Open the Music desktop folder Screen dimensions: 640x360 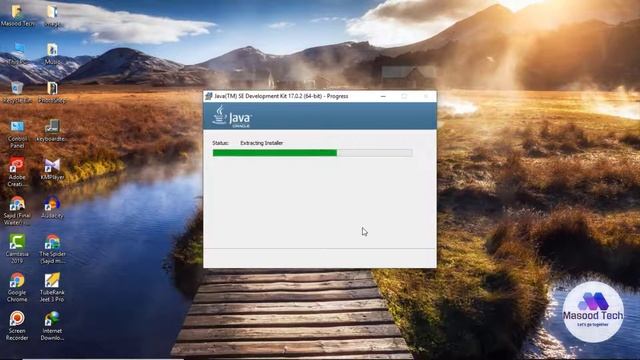click(x=52, y=53)
